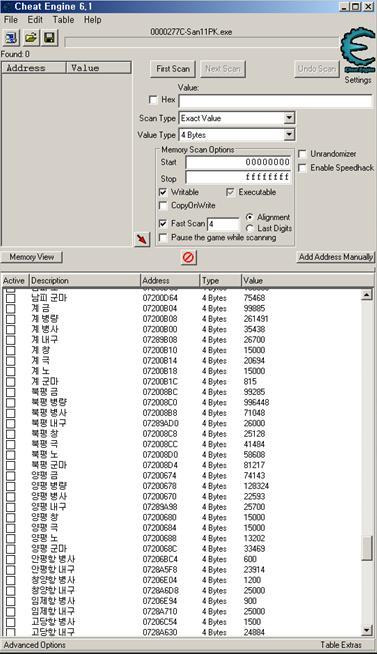377x654 pixels.
Task: Select the value cell 815
Action: point(250,382)
